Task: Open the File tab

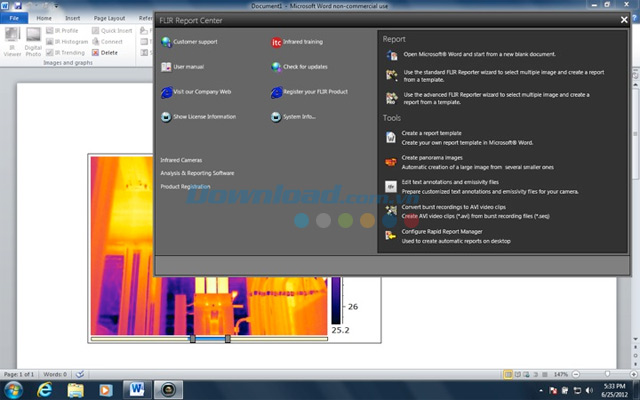Action: 15,18
